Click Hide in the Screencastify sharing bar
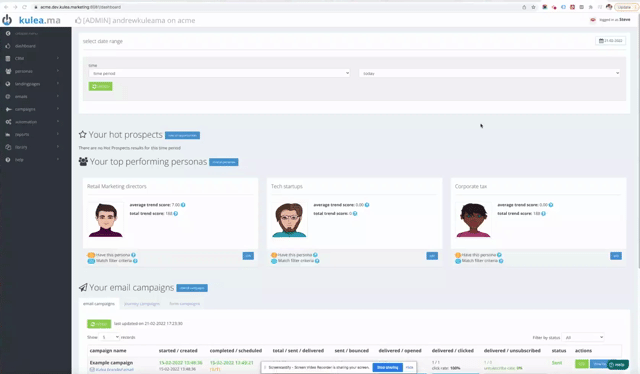 click(x=409, y=367)
